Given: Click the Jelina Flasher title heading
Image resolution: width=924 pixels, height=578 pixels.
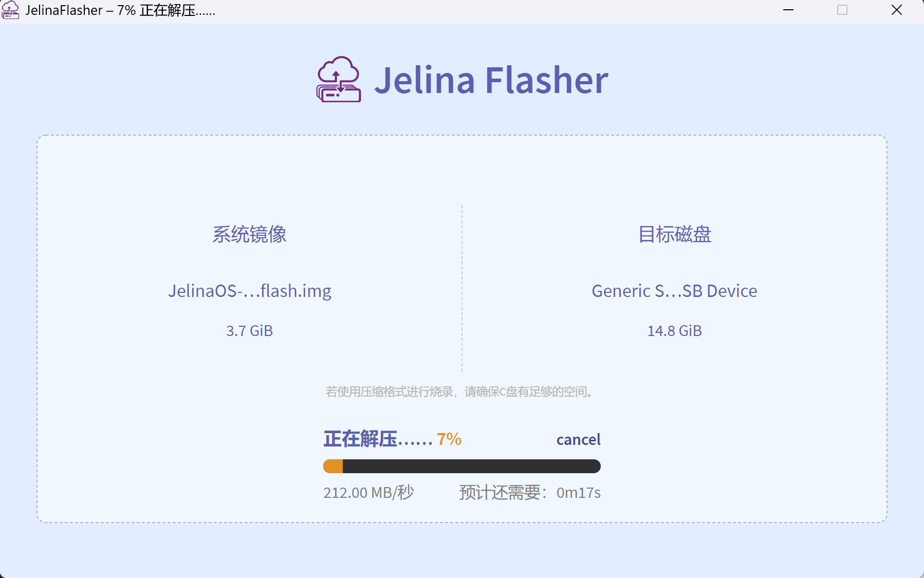Looking at the screenshot, I should 491,80.
